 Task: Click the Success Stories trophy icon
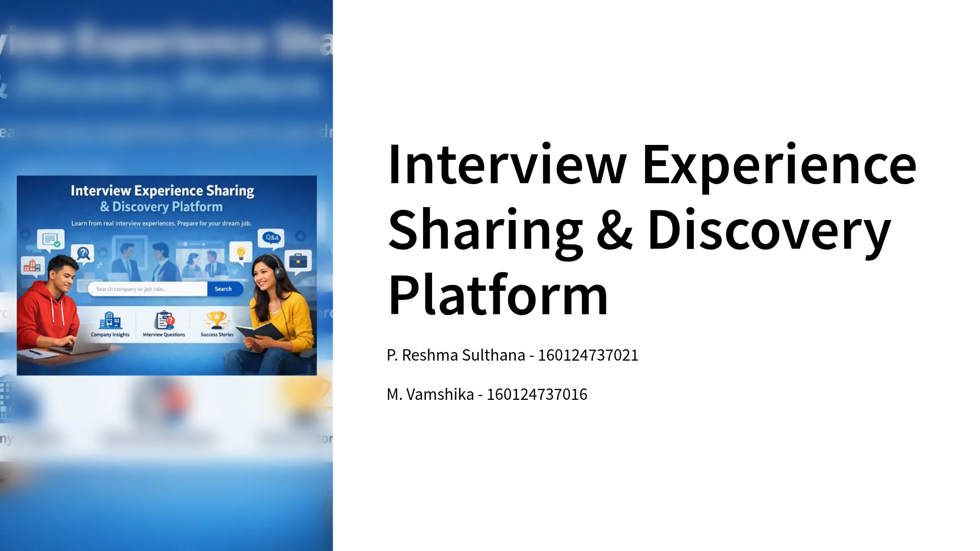217,320
